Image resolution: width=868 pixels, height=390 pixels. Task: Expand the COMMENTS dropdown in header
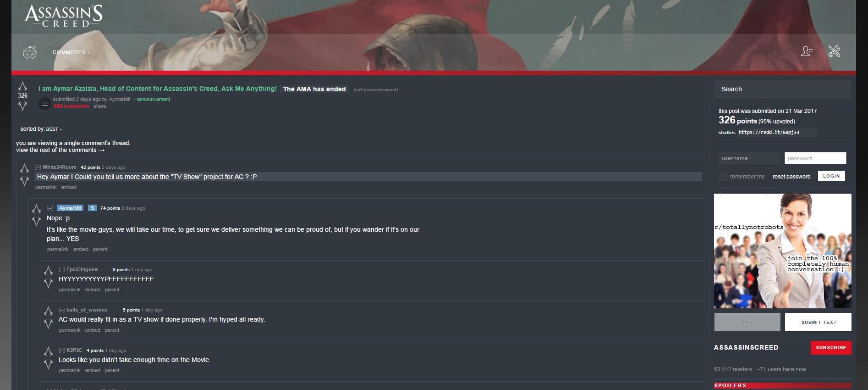click(x=71, y=52)
